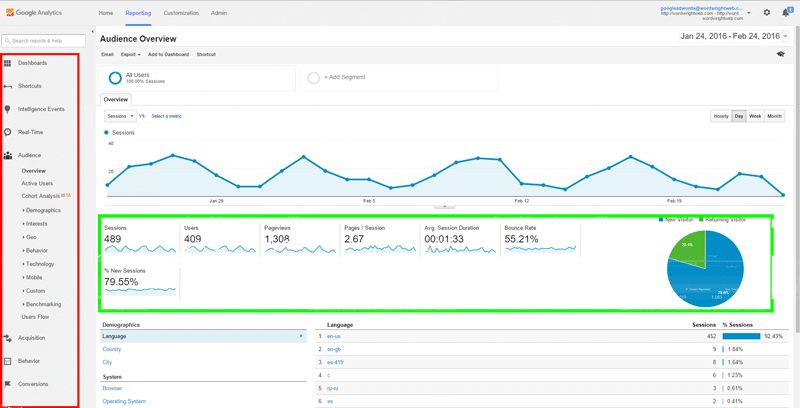Image resolution: width=800 pixels, height=408 pixels.
Task: Open Users Flow report
Action: tap(35, 317)
